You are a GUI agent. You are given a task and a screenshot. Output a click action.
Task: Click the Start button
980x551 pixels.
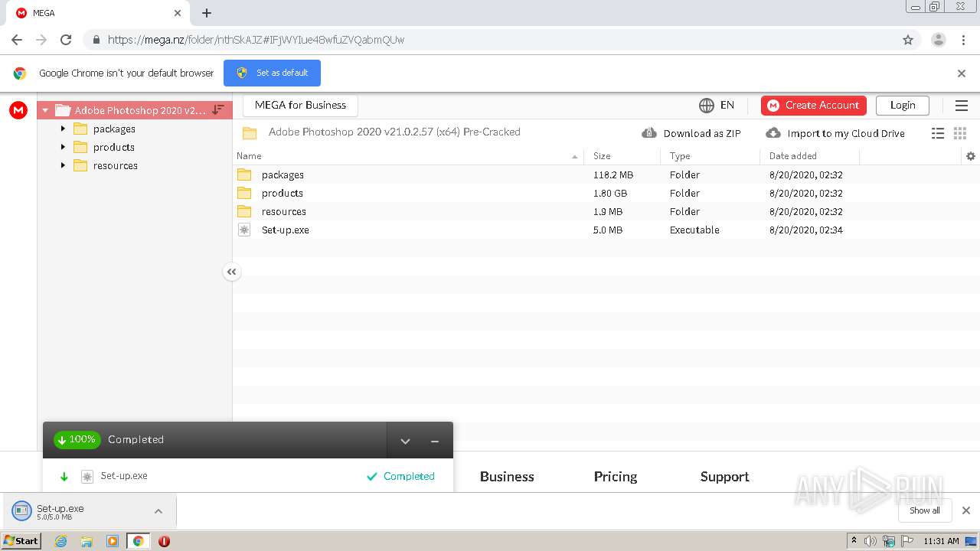click(x=21, y=541)
